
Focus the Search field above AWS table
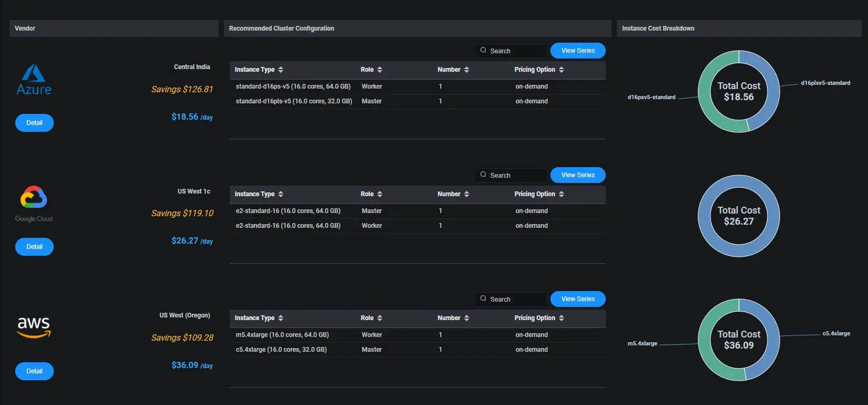[511, 299]
